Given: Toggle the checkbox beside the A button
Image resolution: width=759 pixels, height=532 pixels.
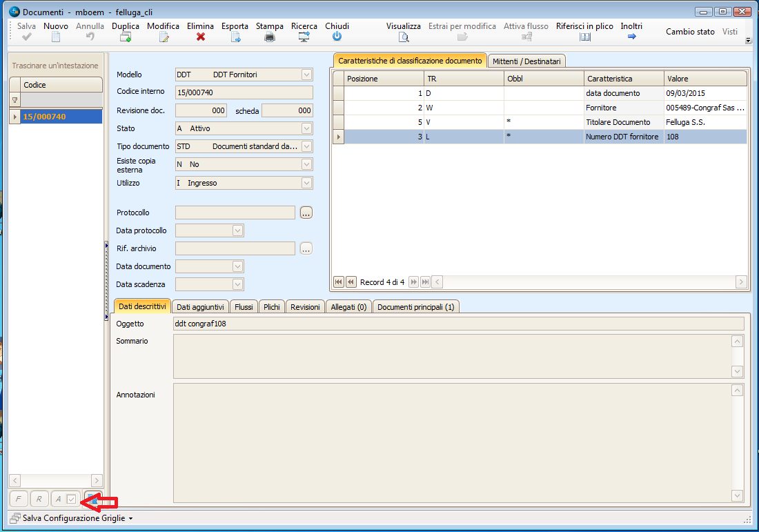Looking at the screenshot, I should coord(71,498).
